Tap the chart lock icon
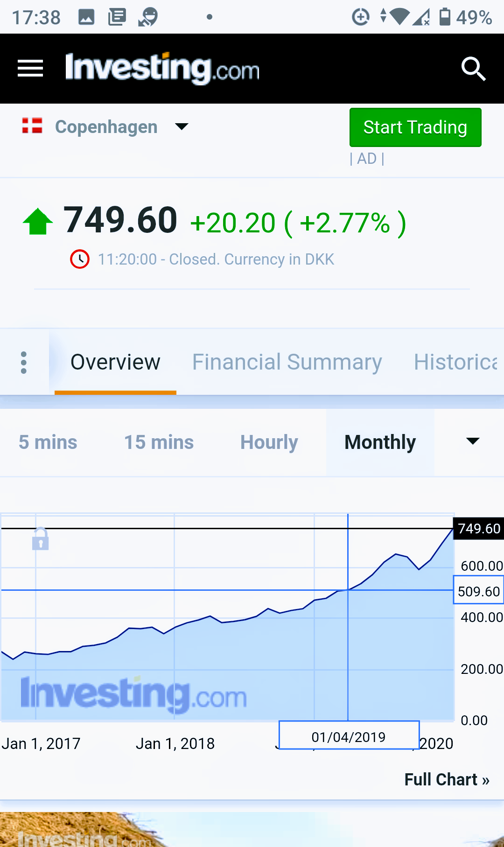This screenshot has height=847, width=504. click(41, 539)
